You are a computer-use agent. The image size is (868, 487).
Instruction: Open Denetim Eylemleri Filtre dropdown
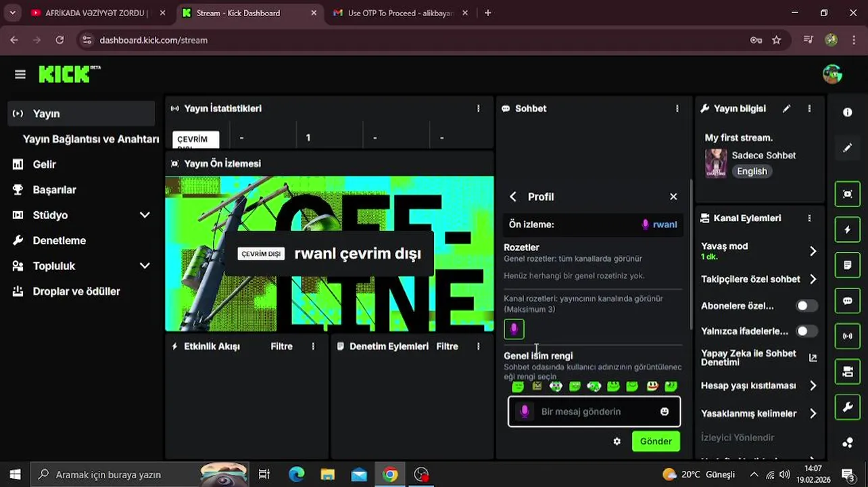coord(447,346)
